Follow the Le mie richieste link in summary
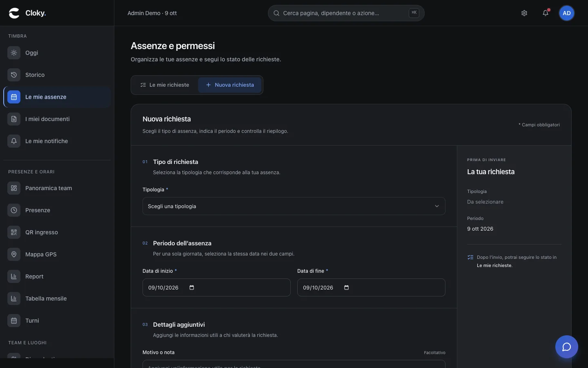The width and height of the screenshot is (588, 368). coord(494,265)
